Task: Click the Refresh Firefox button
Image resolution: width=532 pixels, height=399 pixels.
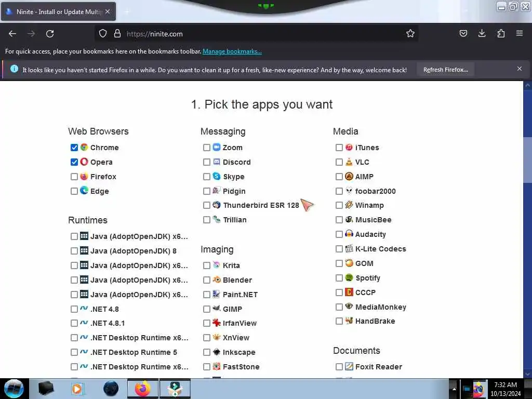Action: [x=445, y=70]
